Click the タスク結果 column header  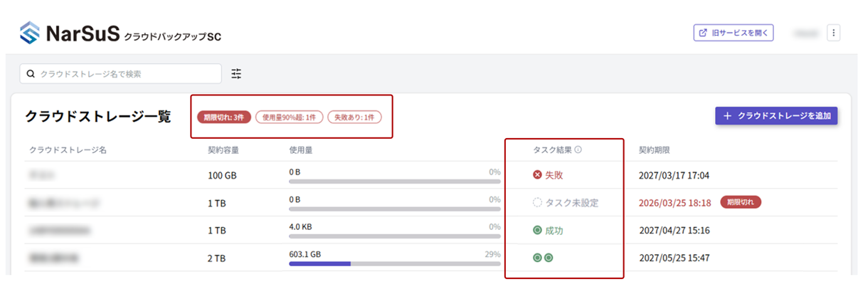coord(552,150)
